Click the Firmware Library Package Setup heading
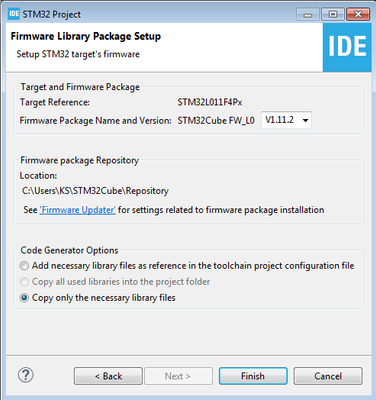Image resolution: width=376 pixels, height=400 pixels. (86, 36)
